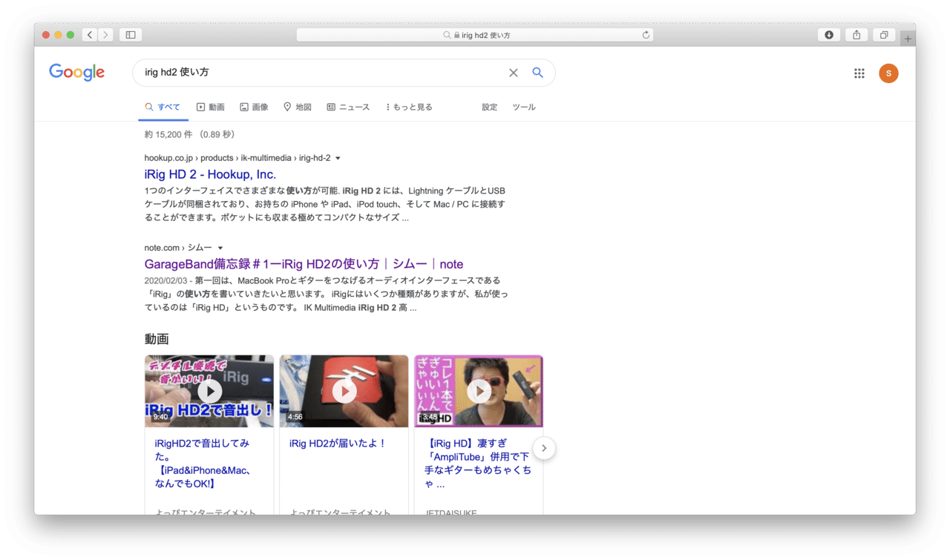Expand the note.com breadcrumb dropdown arrow

[x=219, y=247]
